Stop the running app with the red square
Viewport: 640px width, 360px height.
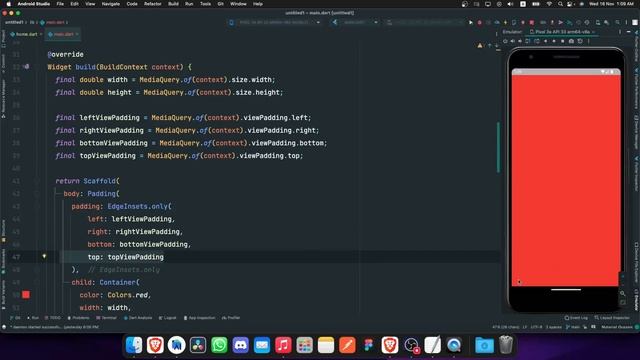pyautogui.click(x=531, y=22)
